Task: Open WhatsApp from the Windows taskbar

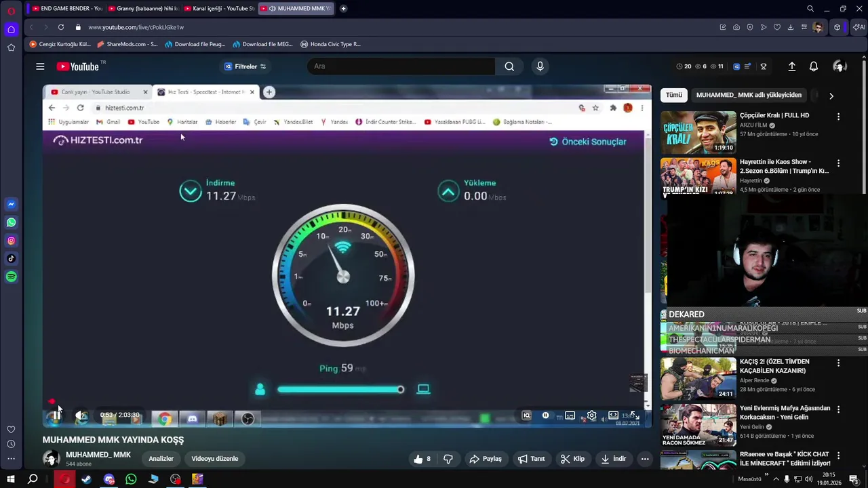Action: point(131,479)
